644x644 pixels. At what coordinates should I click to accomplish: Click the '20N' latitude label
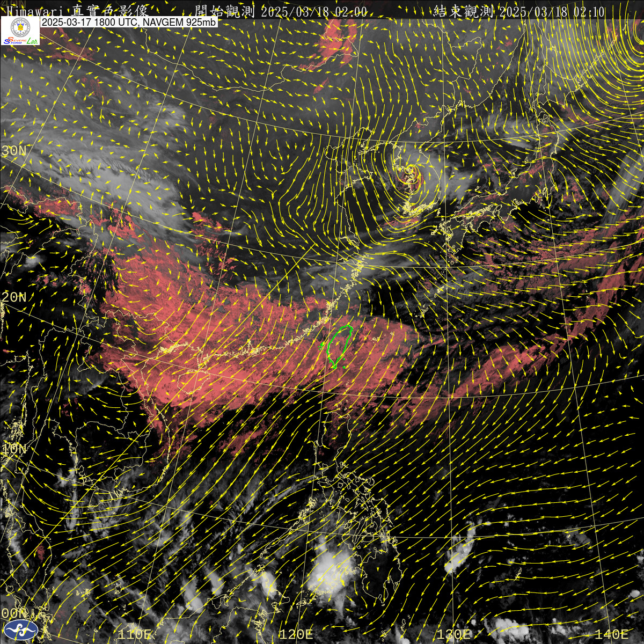pos(13,297)
